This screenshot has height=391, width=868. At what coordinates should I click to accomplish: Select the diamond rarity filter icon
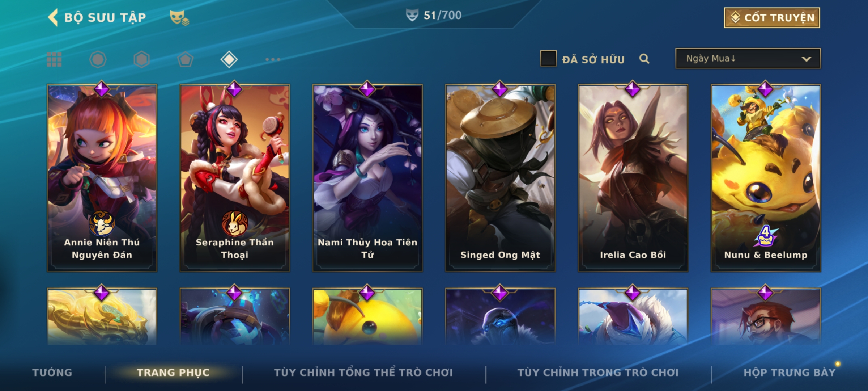[229, 59]
